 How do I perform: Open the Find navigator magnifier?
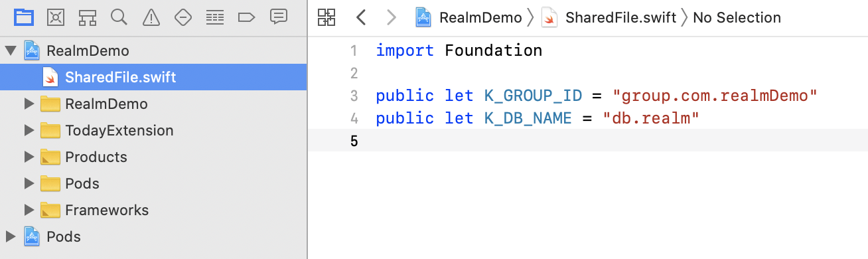tap(119, 17)
